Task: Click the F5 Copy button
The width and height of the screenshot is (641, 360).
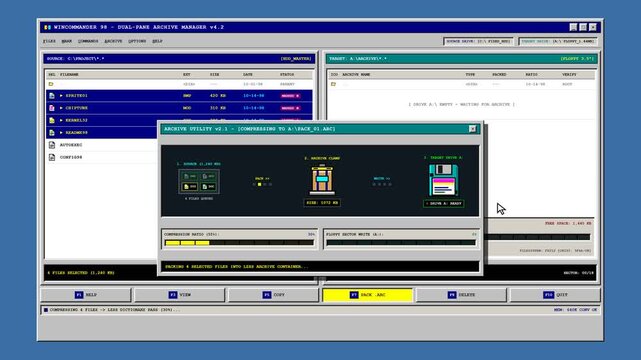Action: point(273,295)
